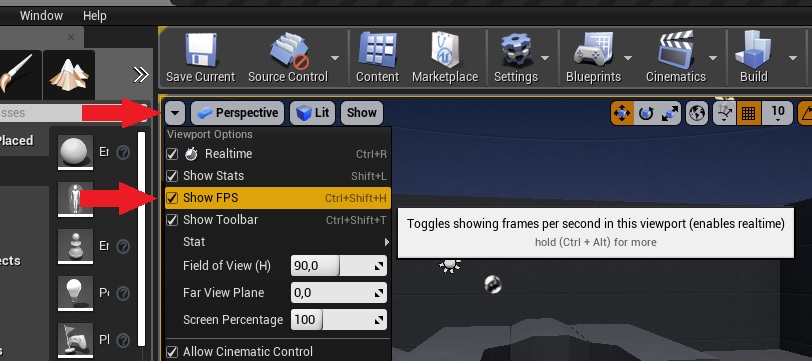Expand the Stat submenu

pos(277,242)
